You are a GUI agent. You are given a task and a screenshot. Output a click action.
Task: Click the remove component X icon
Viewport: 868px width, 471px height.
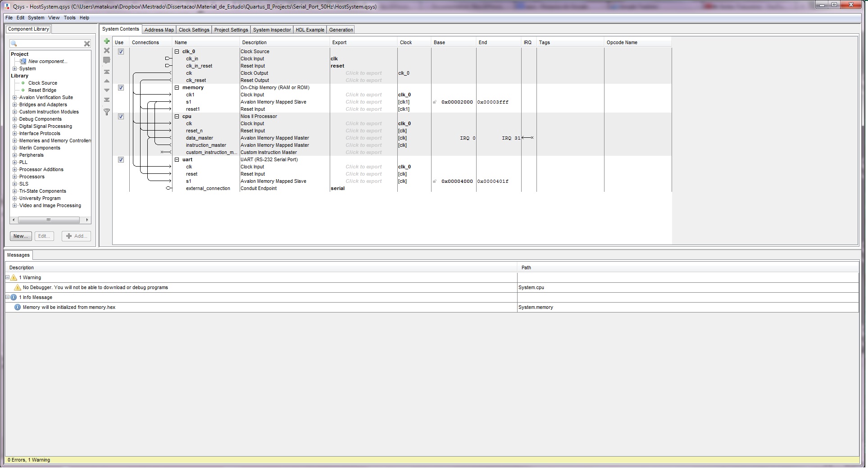[107, 50]
